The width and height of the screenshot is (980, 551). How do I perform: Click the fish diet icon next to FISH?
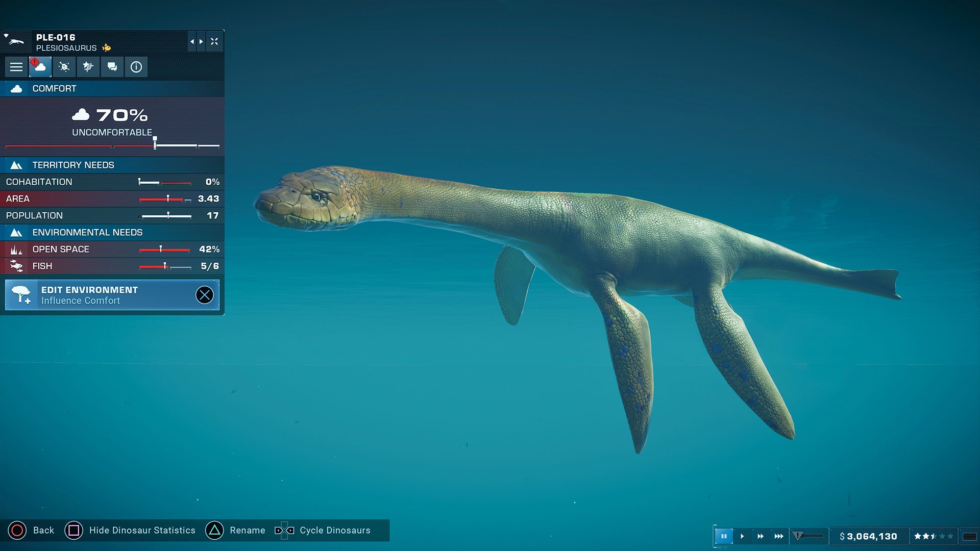click(16, 265)
